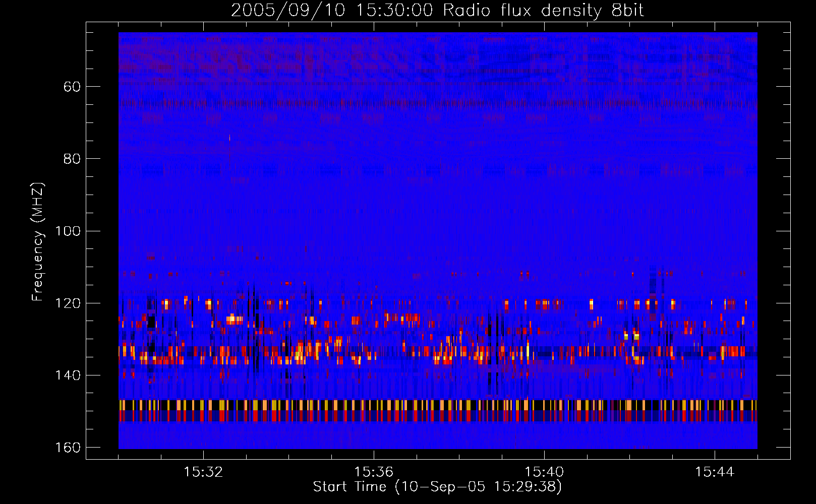816x504 pixels.
Task: Click the plot title '2005/09/10 15:30:00 Radio flux density 8bit'
Action: (437, 11)
